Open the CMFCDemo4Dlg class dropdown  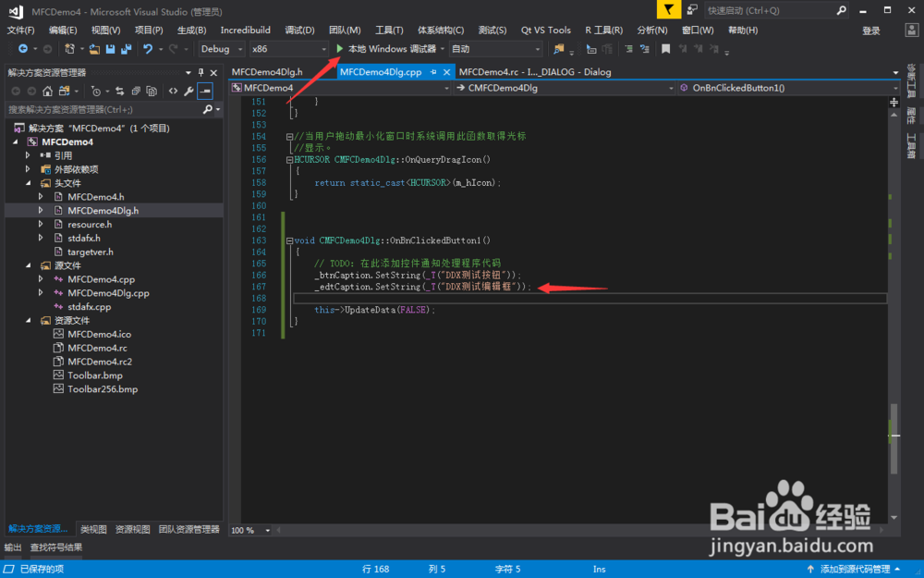[565, 88]
